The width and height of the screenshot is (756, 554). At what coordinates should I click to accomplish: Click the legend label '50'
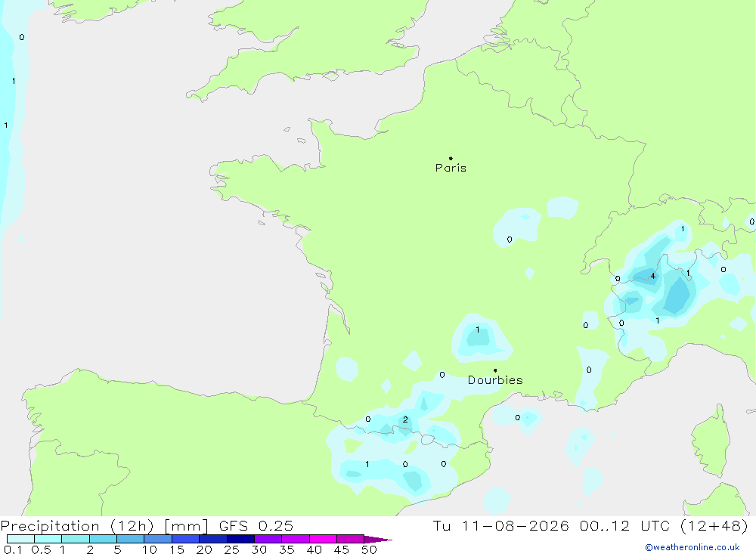click(369, 549)
